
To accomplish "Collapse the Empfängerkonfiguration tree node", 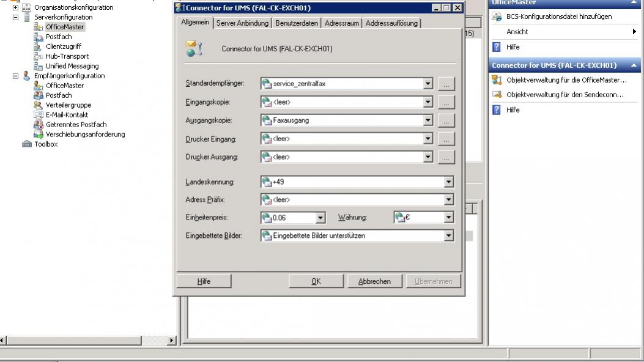I will click(16, 76).
